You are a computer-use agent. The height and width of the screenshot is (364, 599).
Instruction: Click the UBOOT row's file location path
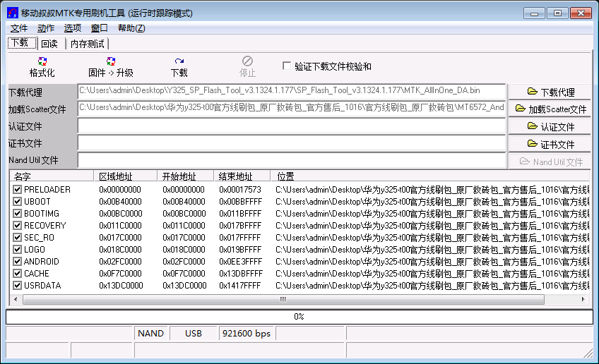coord(432,202)
